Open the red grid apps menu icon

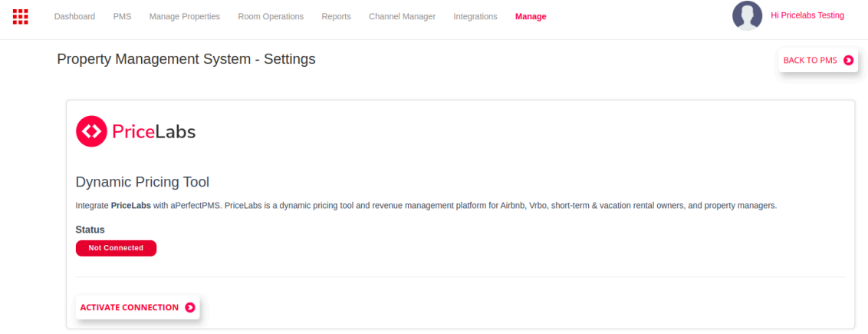pyautogui.click(x=21, y=17)
